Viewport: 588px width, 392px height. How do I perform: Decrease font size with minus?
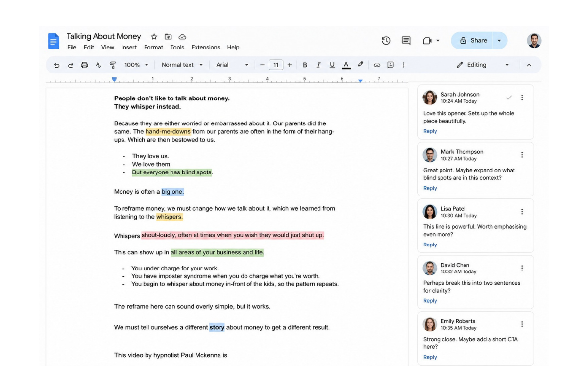(262, 65)
